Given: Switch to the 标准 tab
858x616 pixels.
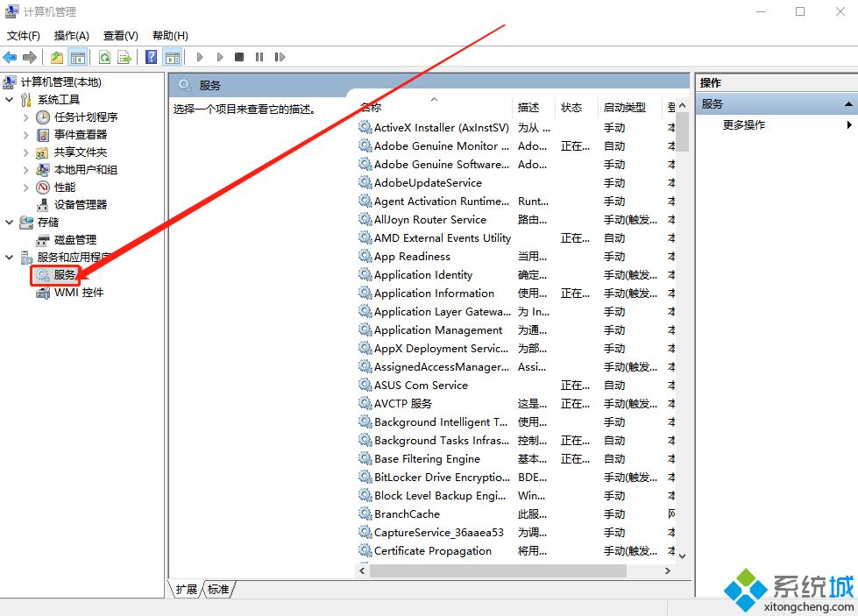Looking at the screenshot, I should click(216, 590).
